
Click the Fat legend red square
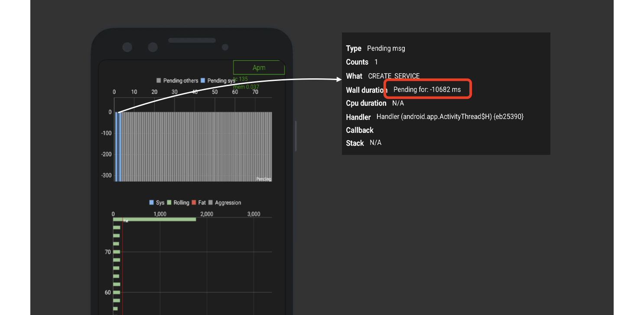click(194, 202)
